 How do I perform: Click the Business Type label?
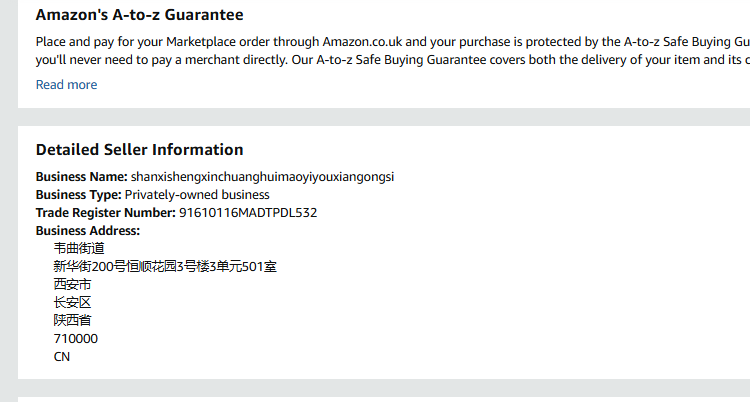click(x=78, y=195)
